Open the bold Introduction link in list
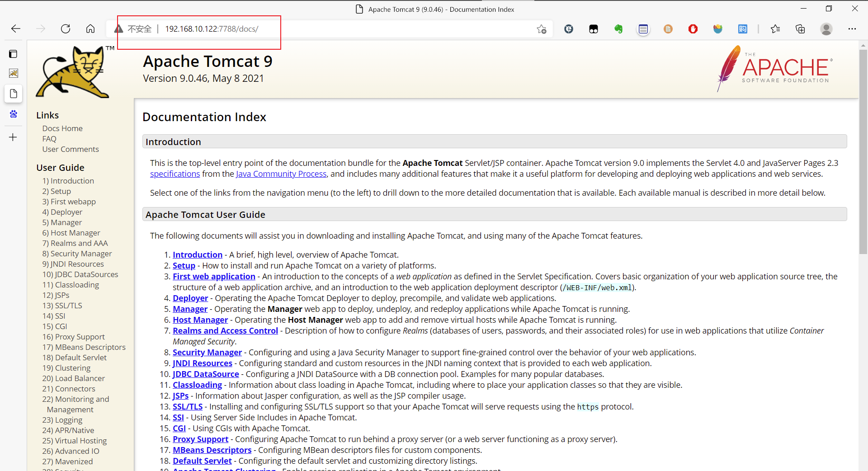The height and width of the screenshot is (471, 868). click(x=198, y=255)
